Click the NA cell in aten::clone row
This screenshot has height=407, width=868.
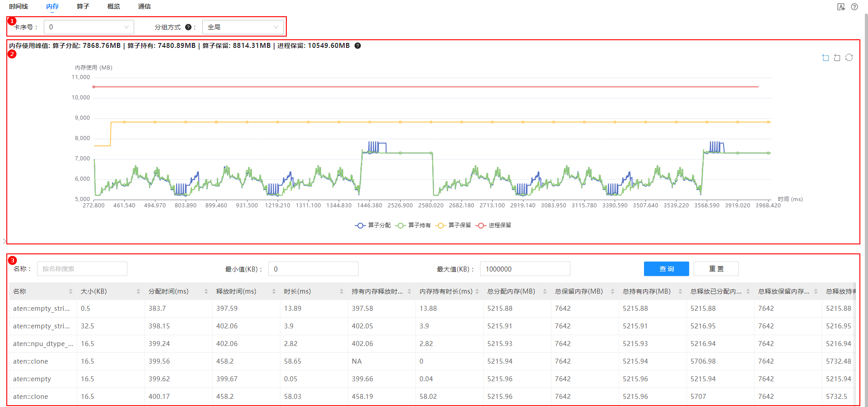(357, 361)
